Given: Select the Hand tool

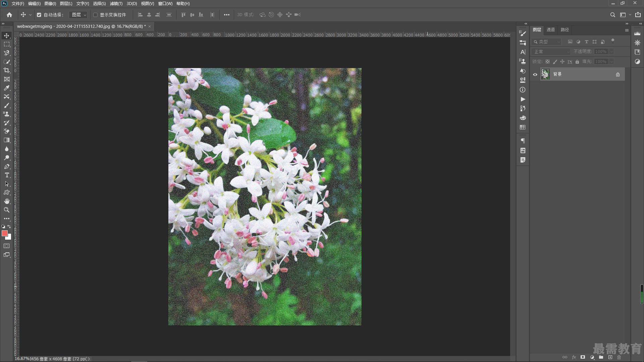Looking at the screenshot, I should 7,201.
